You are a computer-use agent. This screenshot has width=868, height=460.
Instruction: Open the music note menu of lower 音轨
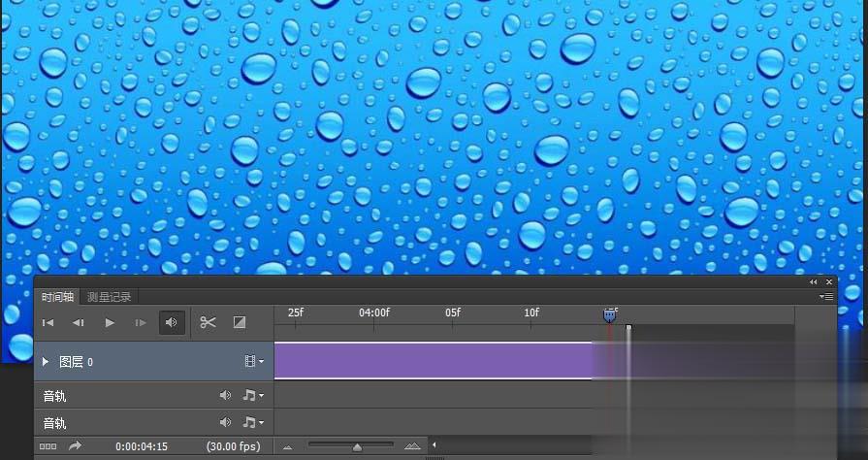(253, 422)
